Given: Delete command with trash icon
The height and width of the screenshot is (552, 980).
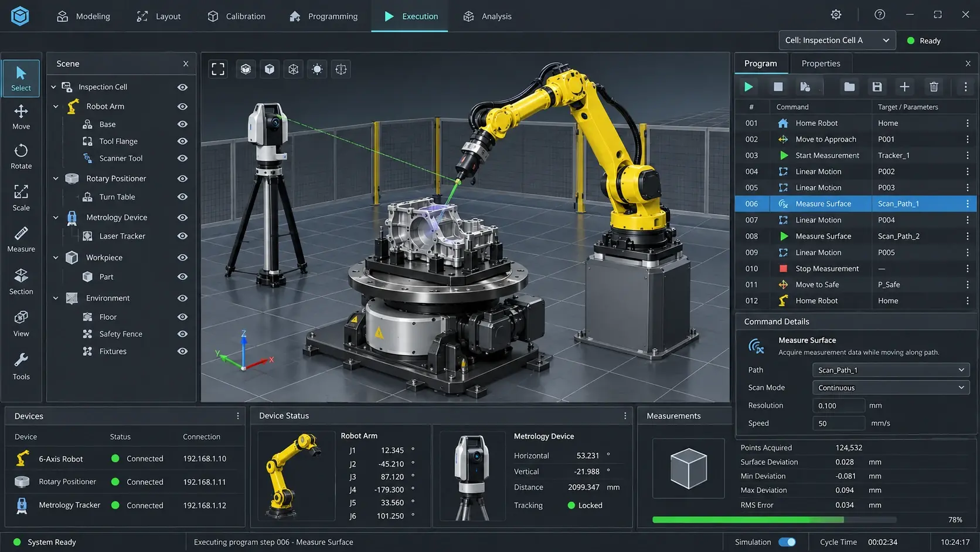Looking at the screenshot, I should pyautogui.click(x=934, y=87).
